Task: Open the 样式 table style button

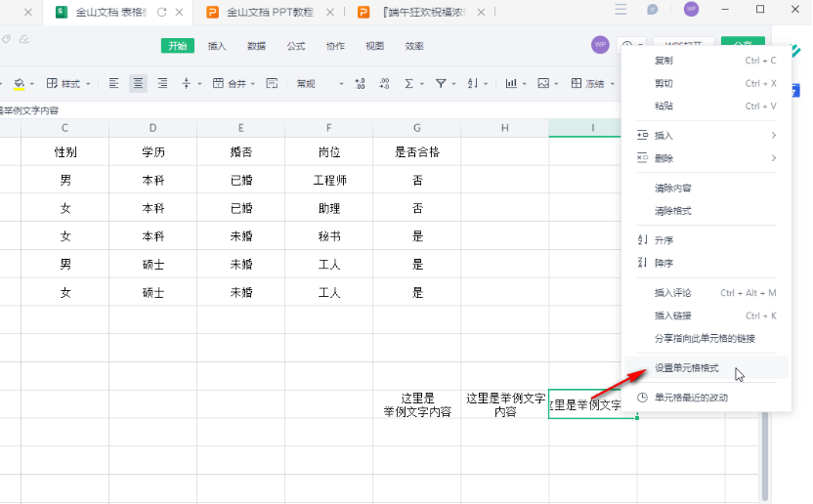Action: coord(64,83)
